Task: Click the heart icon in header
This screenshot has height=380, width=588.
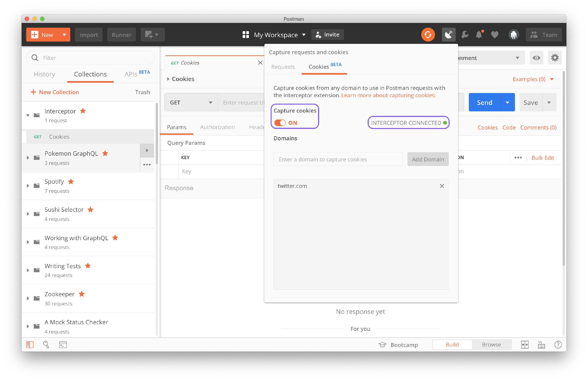Action: click(495, 34)
